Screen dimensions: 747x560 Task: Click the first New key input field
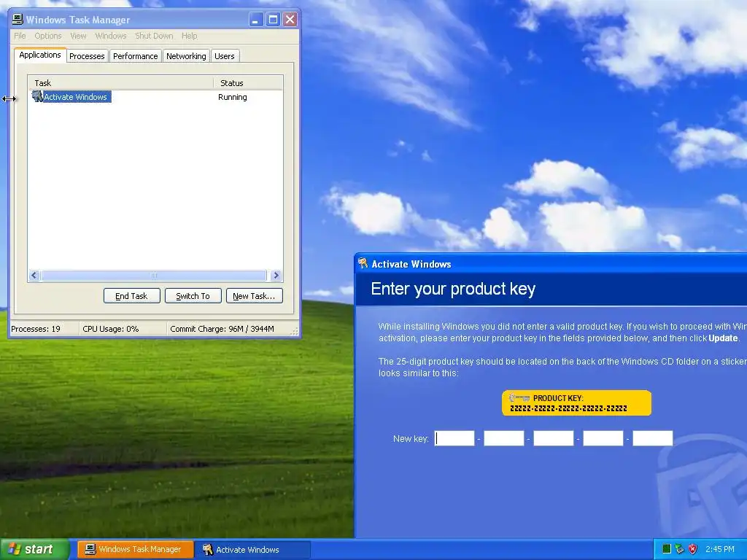click(454, 438)
